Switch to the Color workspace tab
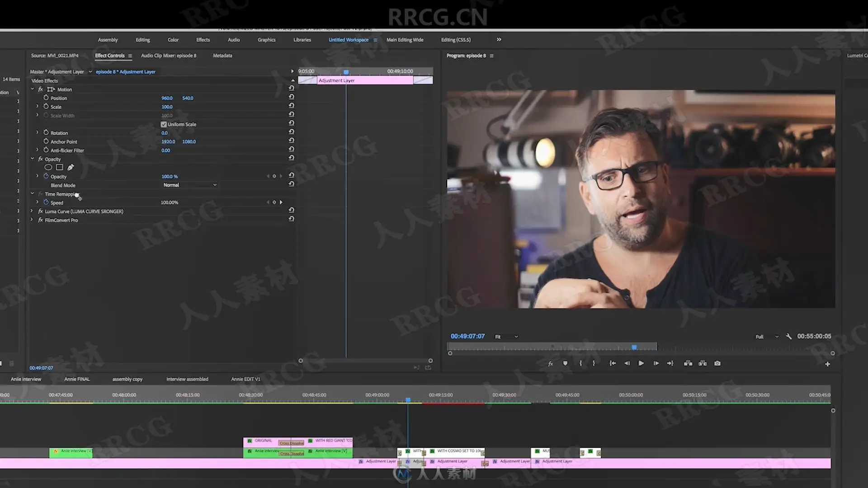The image size is (868, 488). pyautogui.click(x=173, y=40)
